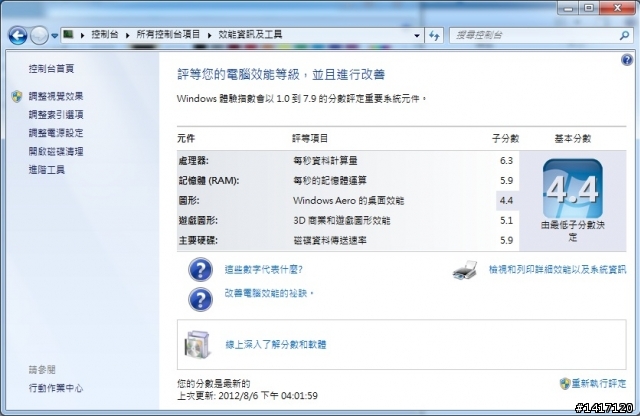The image size is (640, 416).
Task: Click the 遊戲圖形 score 5.1
Action: tap(507, 220)
